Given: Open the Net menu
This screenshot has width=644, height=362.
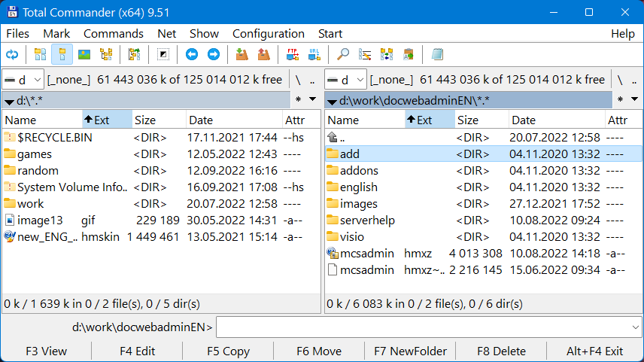Looking at the screenshot, I should [x=167, y=34].
